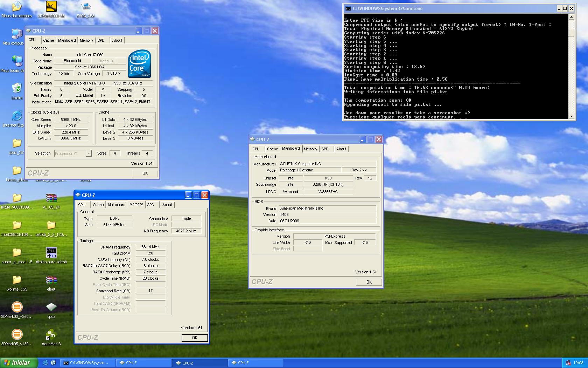The image size is (588, 368).
Task: Click Total computation time line in cmd
Action: [417, 88]
